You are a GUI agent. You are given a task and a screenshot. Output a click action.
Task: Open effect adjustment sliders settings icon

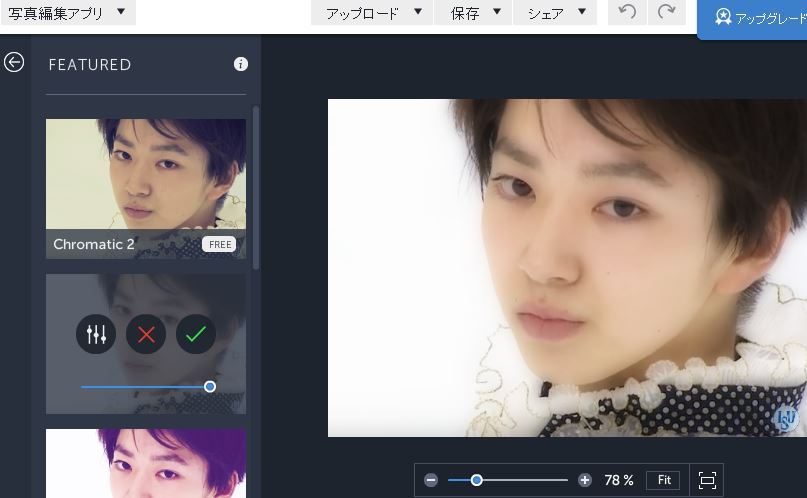96,334
